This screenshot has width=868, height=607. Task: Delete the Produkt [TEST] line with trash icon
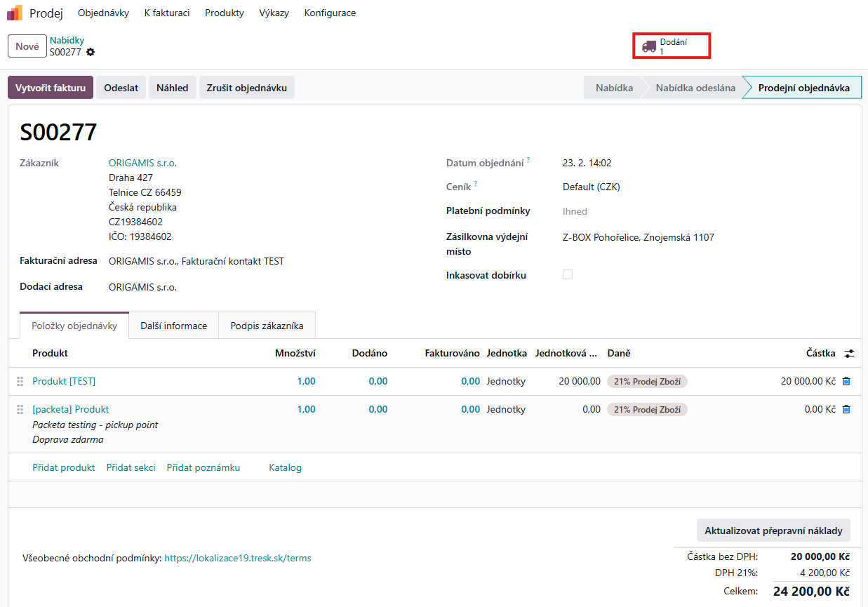click(846, 381)
